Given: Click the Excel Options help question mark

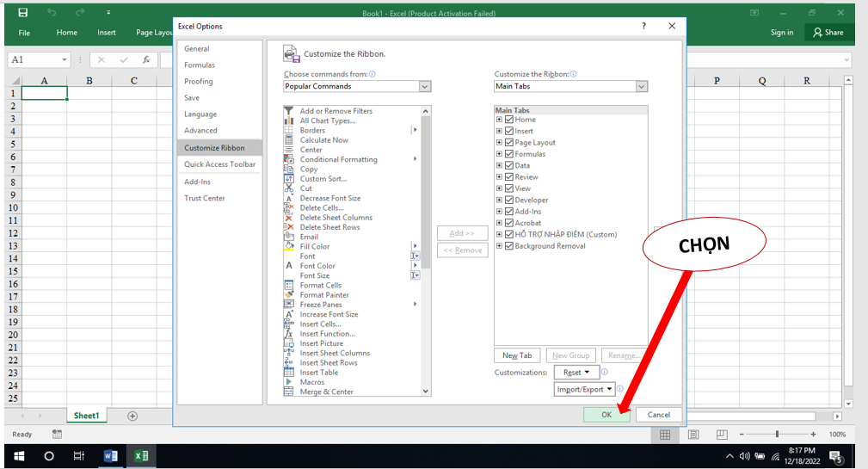Looking at the screenshot, I should pos(643,27).
